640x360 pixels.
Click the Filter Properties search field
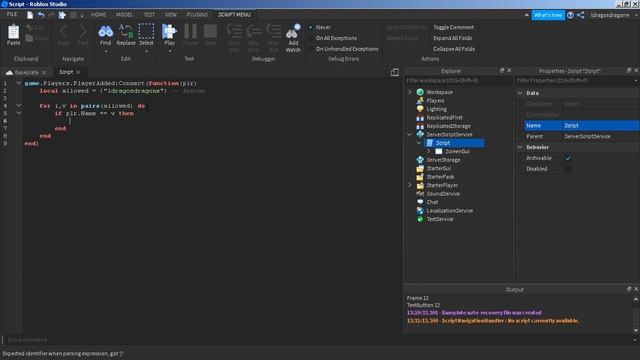(576, 81)
